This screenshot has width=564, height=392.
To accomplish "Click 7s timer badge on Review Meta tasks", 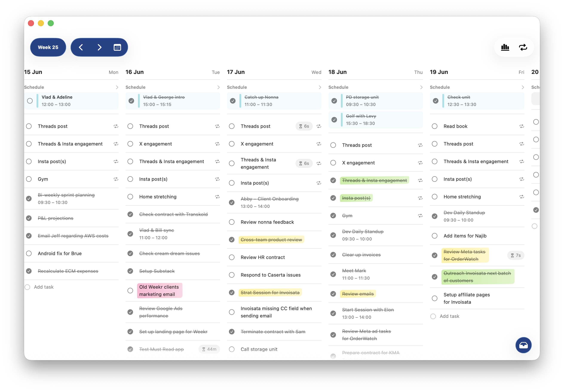I will pos(515,256).
